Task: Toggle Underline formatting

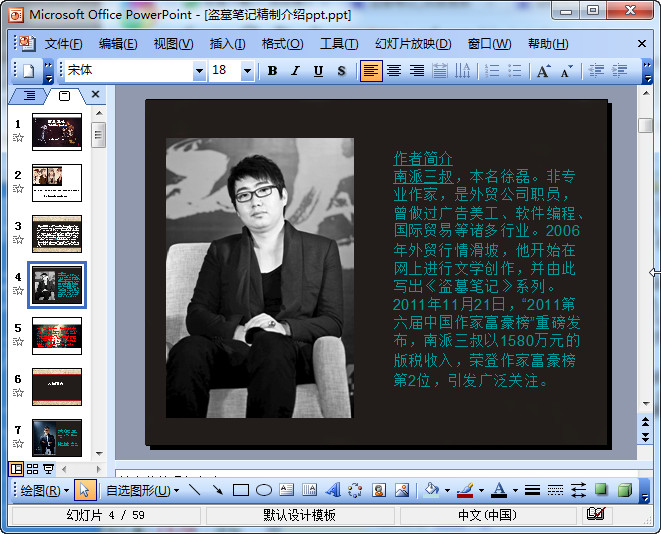Action: 318,71
